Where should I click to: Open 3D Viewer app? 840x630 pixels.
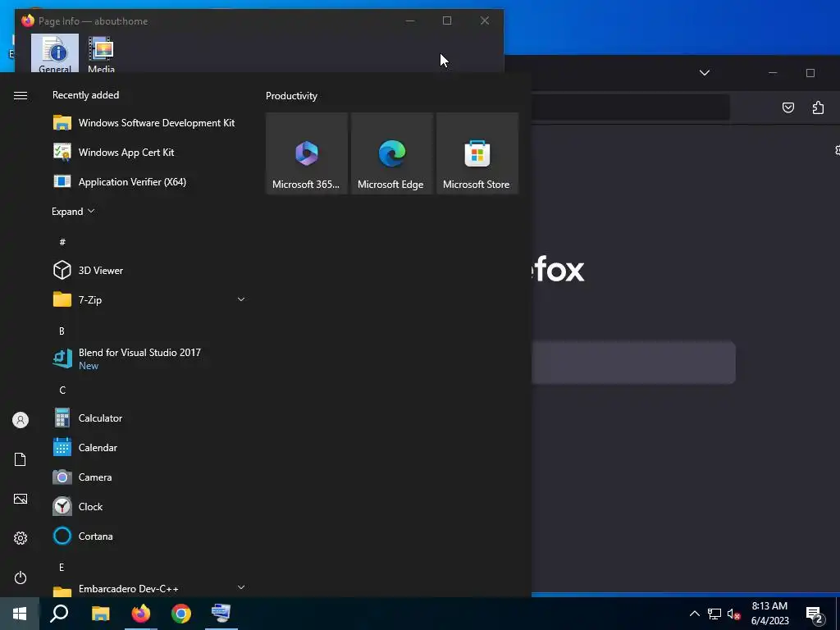click(x=149, y=270)
